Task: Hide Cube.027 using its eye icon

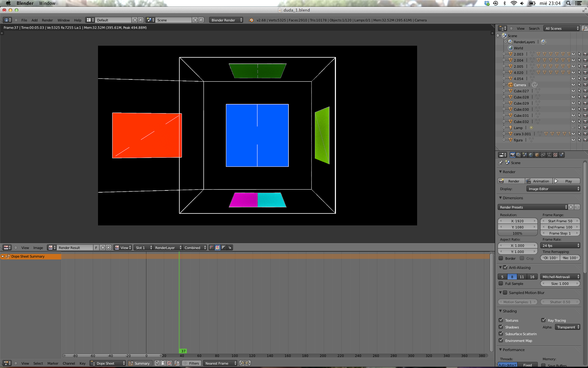Action: 573,91
